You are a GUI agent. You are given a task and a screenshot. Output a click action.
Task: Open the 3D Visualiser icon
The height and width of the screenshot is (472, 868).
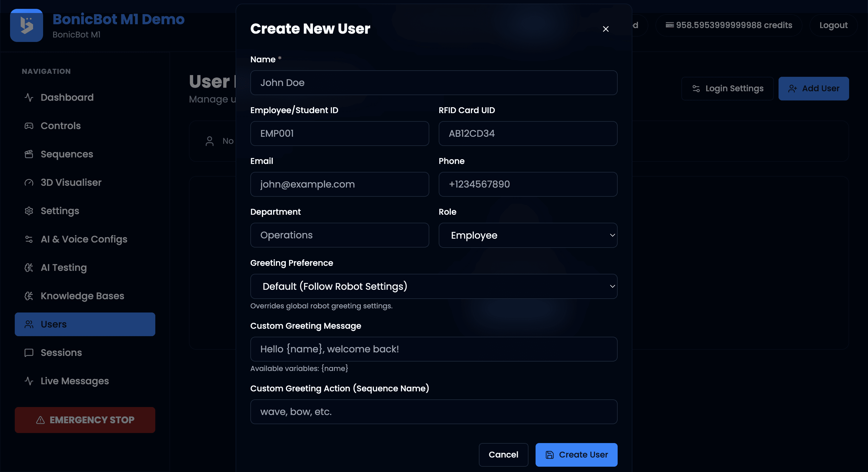tap(29, 183)
